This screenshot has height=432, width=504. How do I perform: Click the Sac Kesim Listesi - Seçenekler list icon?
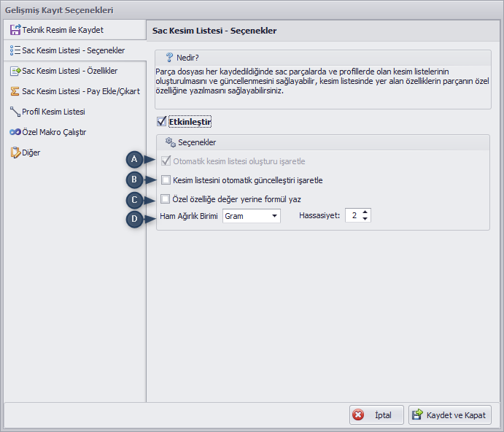point(15,50)
